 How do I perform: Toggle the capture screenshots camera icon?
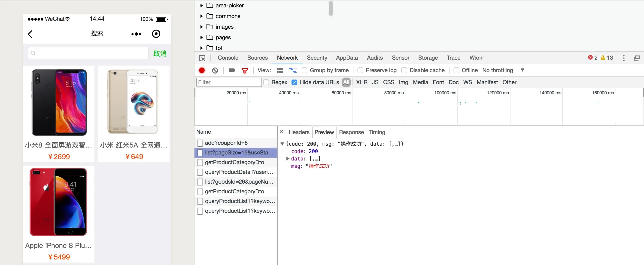point(232,70)
